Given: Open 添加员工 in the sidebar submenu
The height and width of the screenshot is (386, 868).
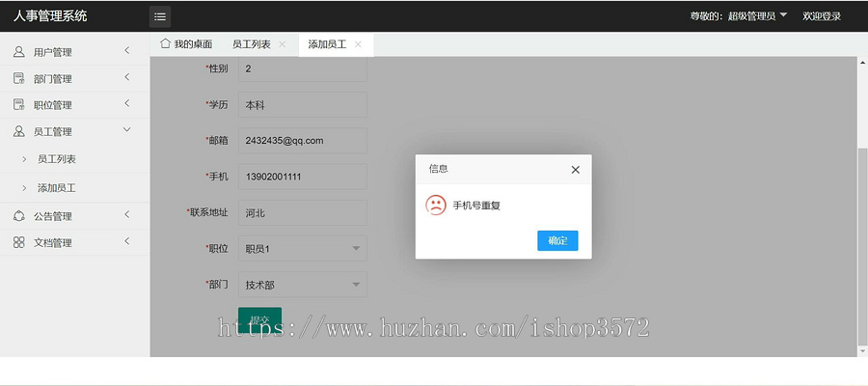Looking at the screenshot, I should [x=57, y=188].
